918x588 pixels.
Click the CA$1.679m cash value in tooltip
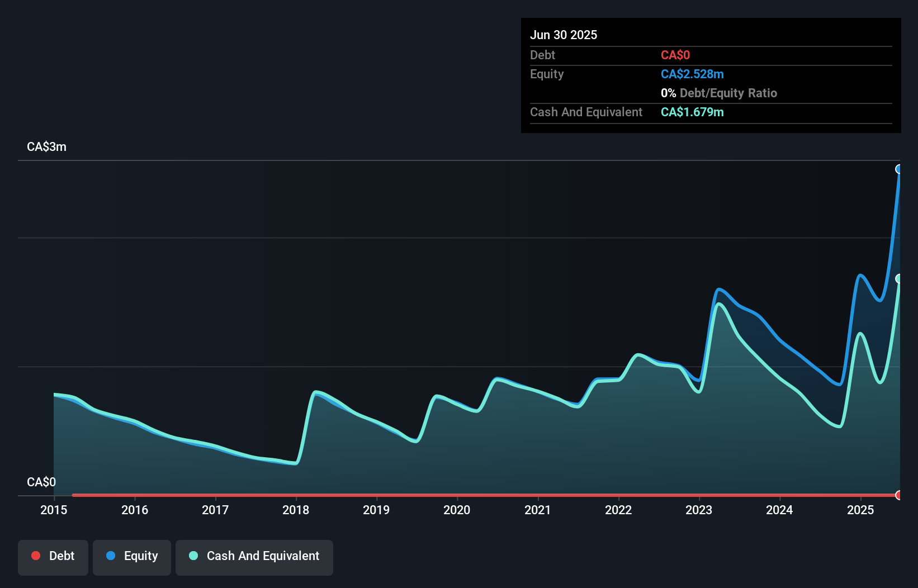point(692,112)
